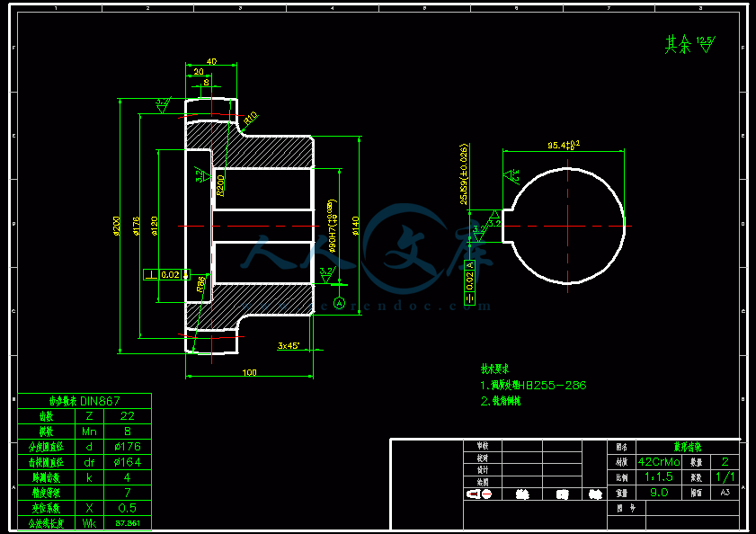Click the 3.2 roughness symbol beside ø200 extension line

tap(163, 105)
